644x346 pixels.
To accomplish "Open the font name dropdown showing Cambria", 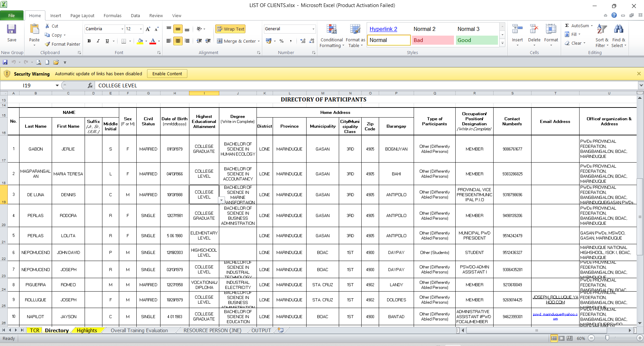I will click(x=122, y=29).
